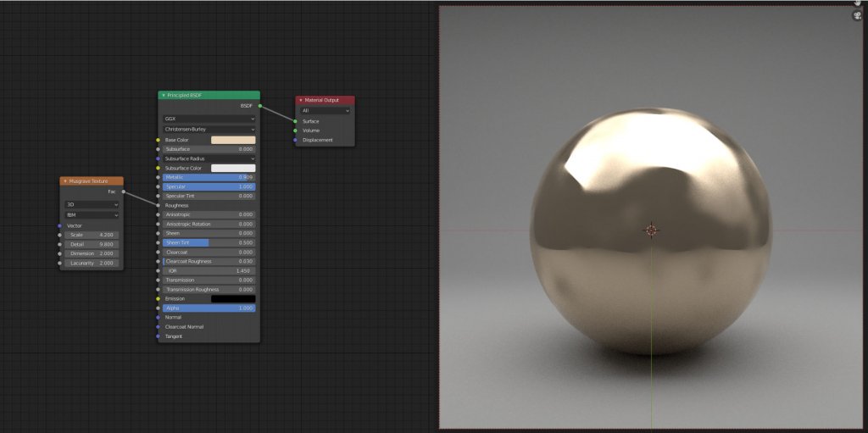
Task: Click the camera view icon in viewport
Action: (858, 15)
